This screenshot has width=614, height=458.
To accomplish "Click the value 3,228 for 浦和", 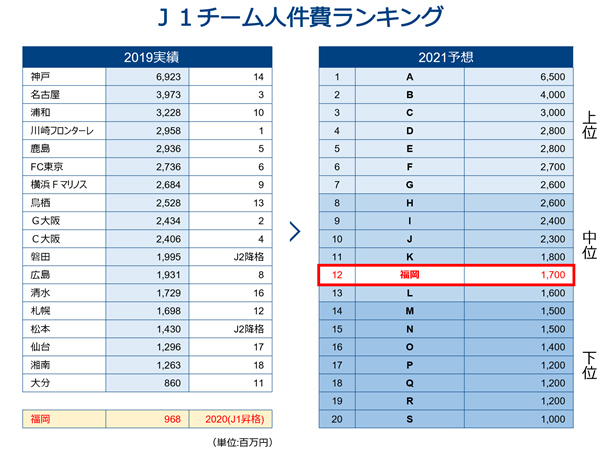I will [x=168, y=113].
